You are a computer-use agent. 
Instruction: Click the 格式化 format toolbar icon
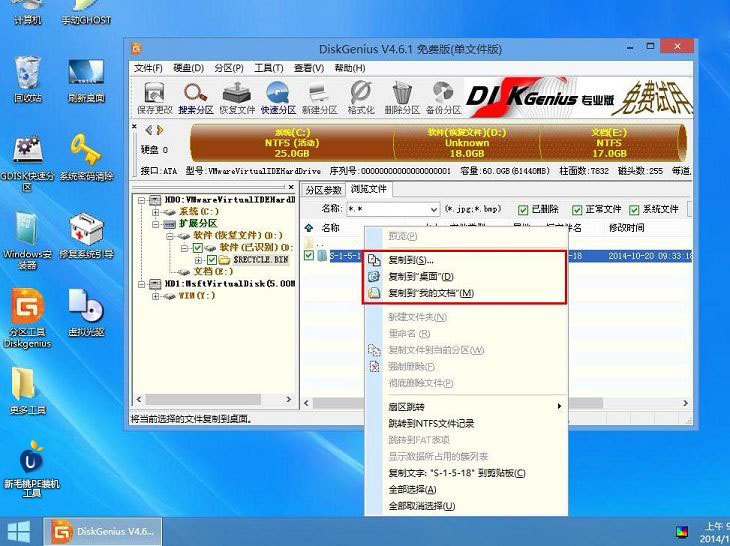361,98
